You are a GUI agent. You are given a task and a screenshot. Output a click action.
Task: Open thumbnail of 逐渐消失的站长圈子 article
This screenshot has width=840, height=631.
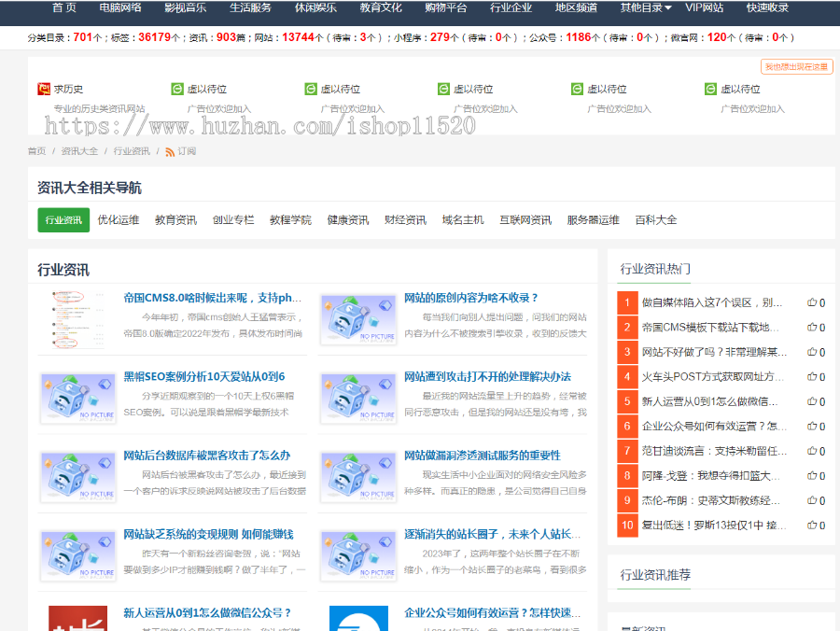pos(358,555)
